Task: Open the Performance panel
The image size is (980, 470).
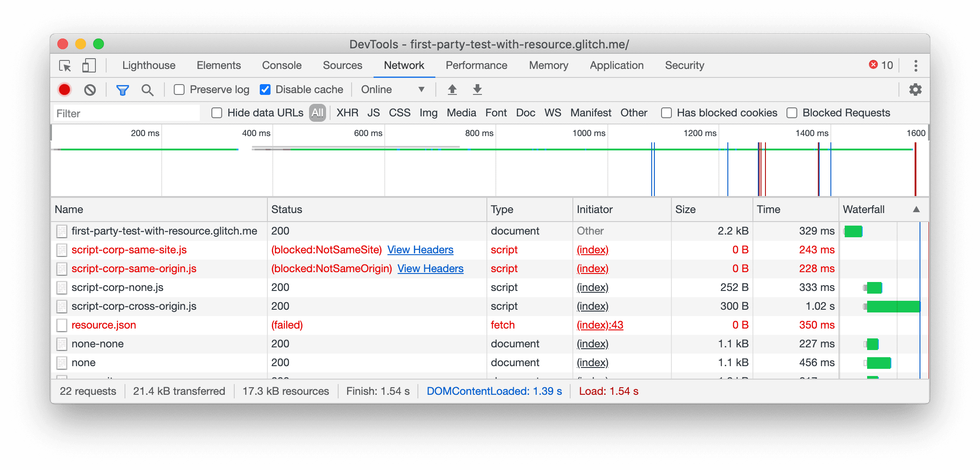Action: (x=476, y=65)
